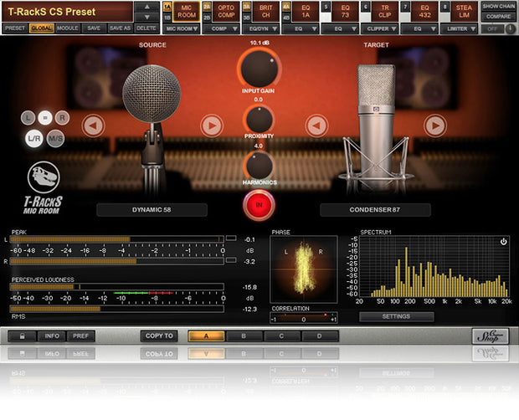The width and height of the screenshot is (519, 420).
Task: Select snapshot D
Action: (320, 336)
